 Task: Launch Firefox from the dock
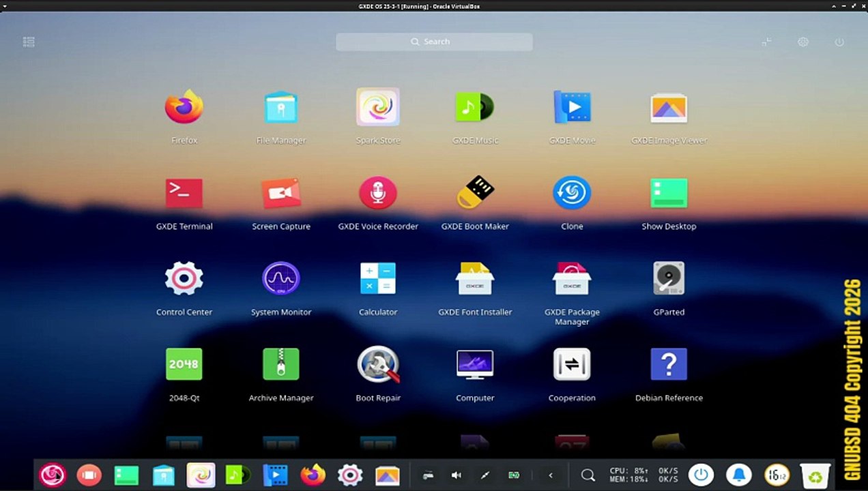pos(313,475)
